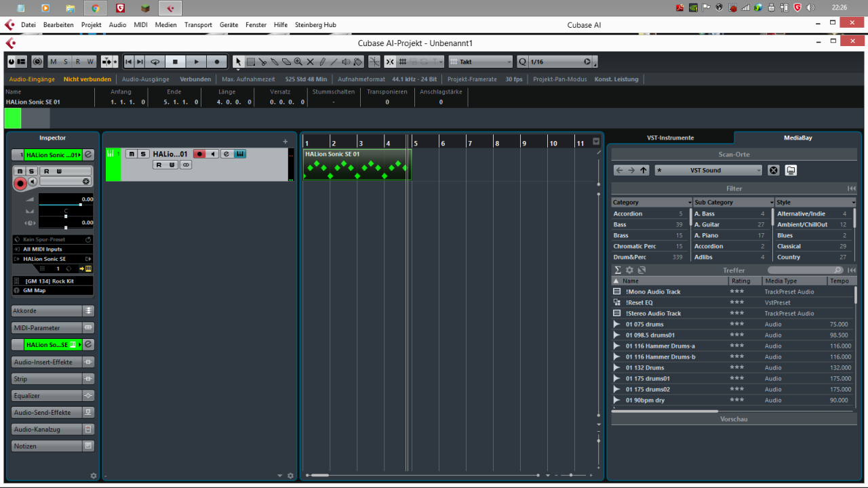Click the Play transport button
Viewport: 868px width, 488px height.
pyautogui.click(x=196, y=62)
